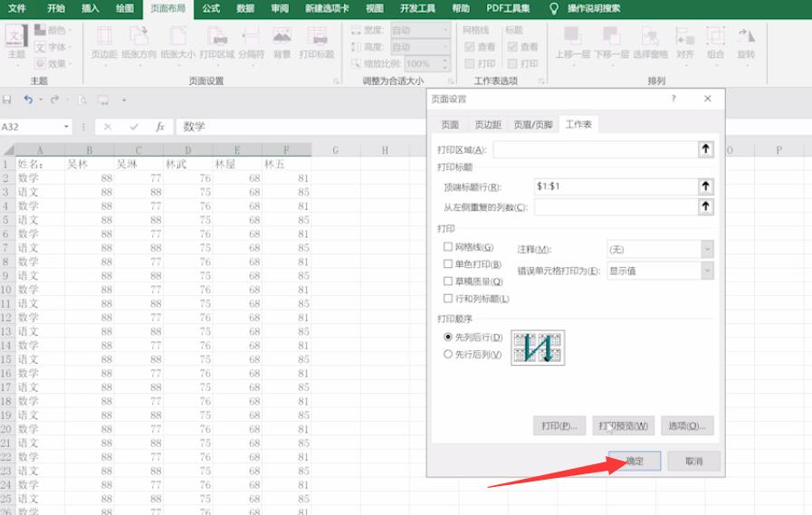Screen dimensions: 812x515
Task: Toggle ribbon Headings View (查看) checkbox
Action: 512,46
